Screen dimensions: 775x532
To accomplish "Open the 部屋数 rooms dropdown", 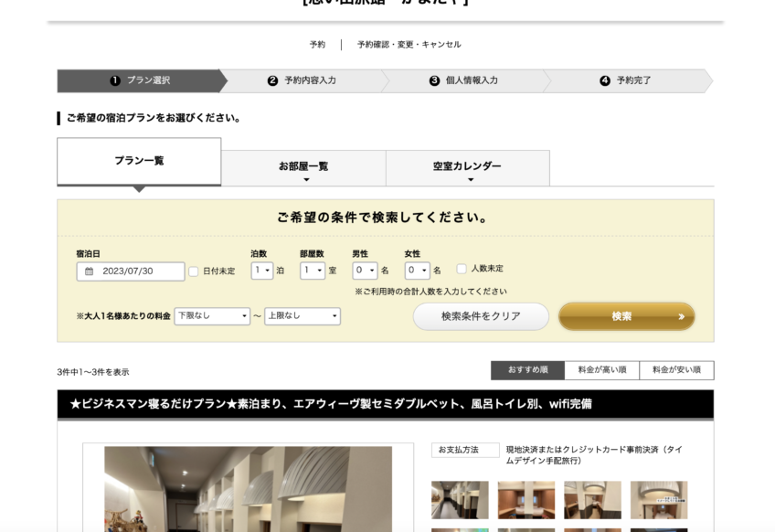I will click(x=313, y=271).
